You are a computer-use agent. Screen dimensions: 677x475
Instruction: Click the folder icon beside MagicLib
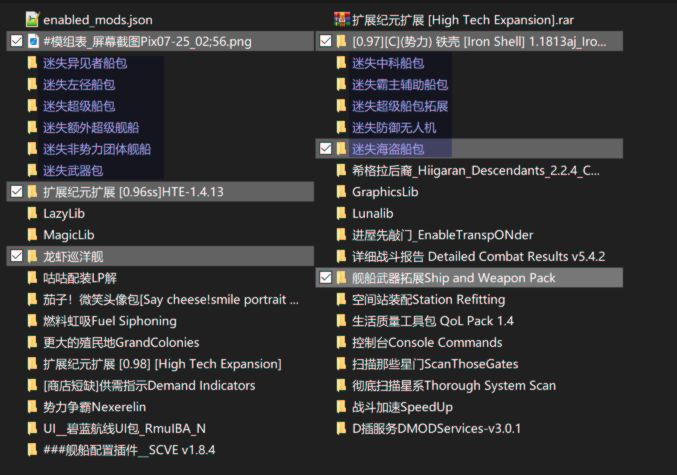click(x=32, y=235)
